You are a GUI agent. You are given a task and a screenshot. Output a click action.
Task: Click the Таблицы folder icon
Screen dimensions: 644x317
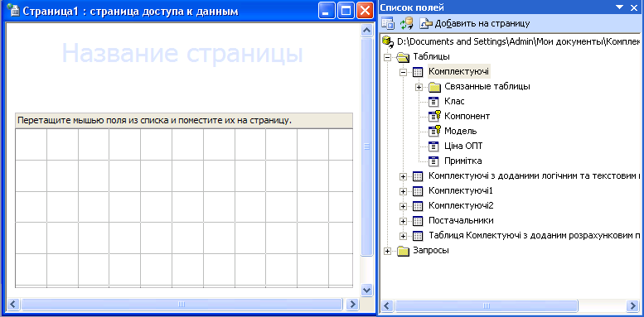click(x=404, y=57)
